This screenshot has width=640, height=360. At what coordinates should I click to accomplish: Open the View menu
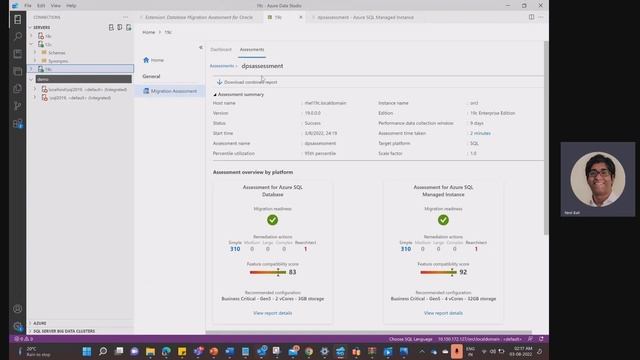56,6
